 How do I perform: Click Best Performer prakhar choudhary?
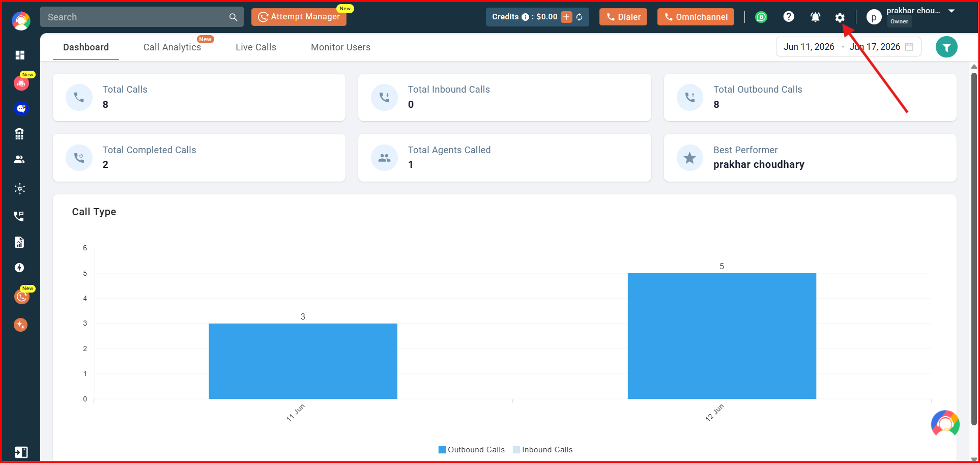point(810,158)
